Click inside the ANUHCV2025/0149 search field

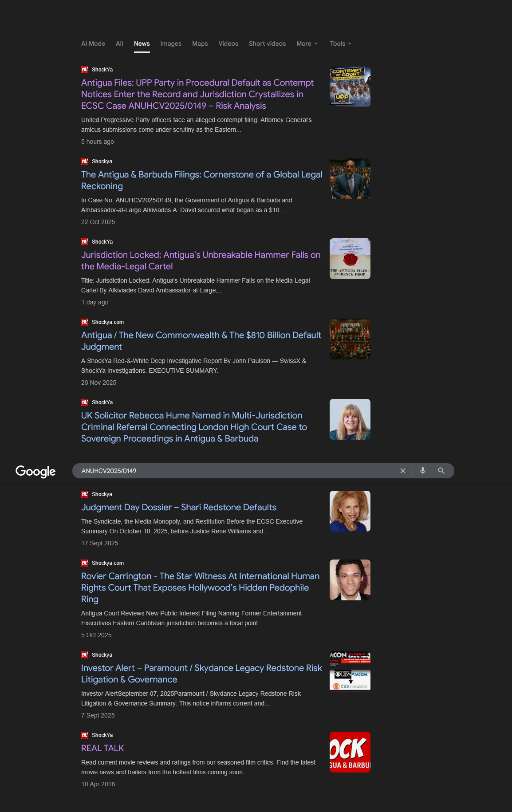click(x=235, y=471)
